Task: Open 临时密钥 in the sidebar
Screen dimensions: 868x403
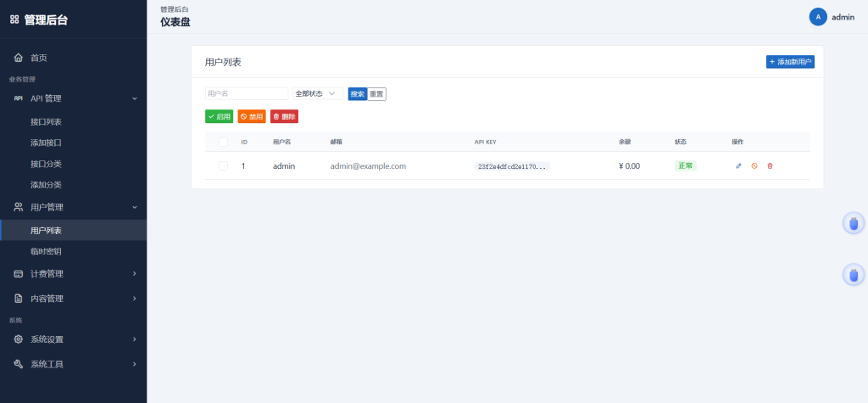Action: click(46, 252)
